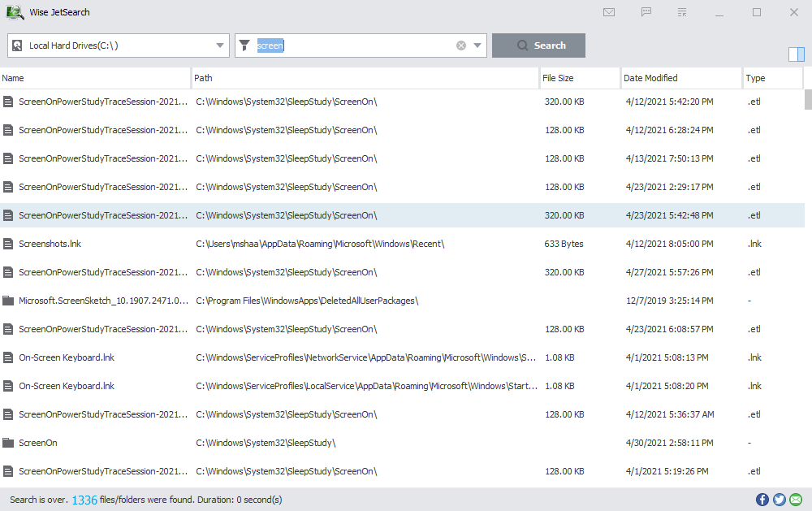The height and width of the screenshot is (511, 812).
Task: Open the settings menu icon in title bar
Action: pos(682,12)
